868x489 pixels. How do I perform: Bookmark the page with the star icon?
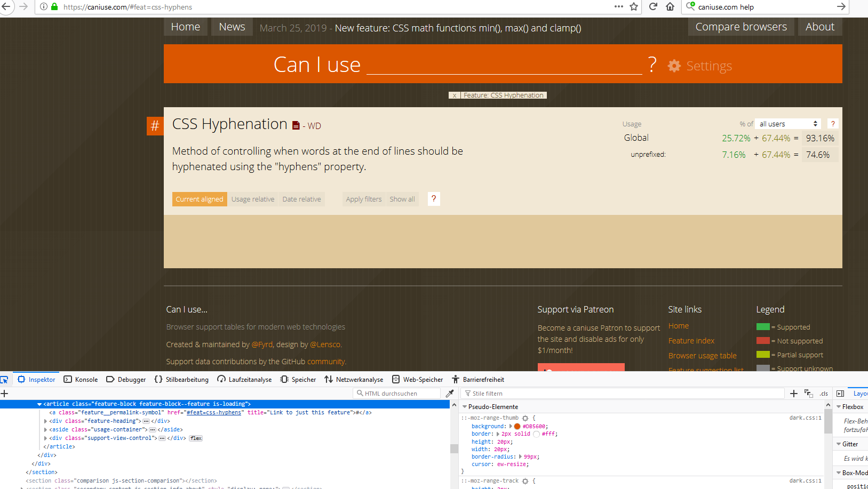[633, 7]
